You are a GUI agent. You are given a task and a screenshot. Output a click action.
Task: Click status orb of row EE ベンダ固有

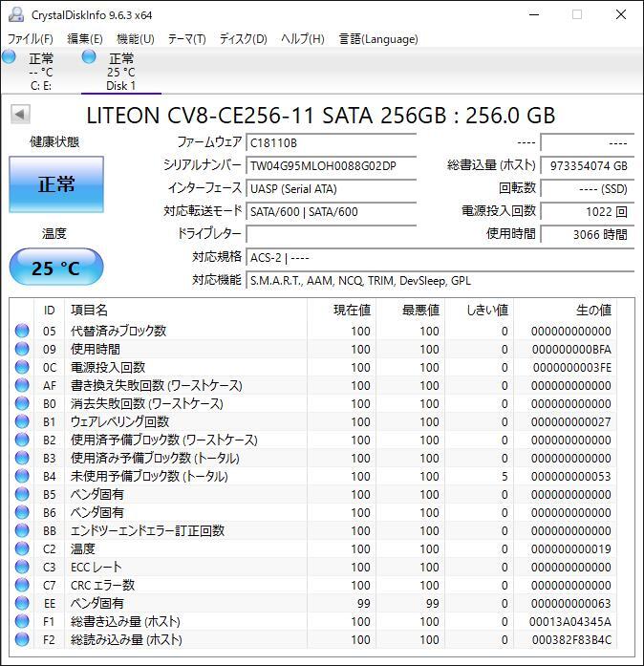[22, 603]
